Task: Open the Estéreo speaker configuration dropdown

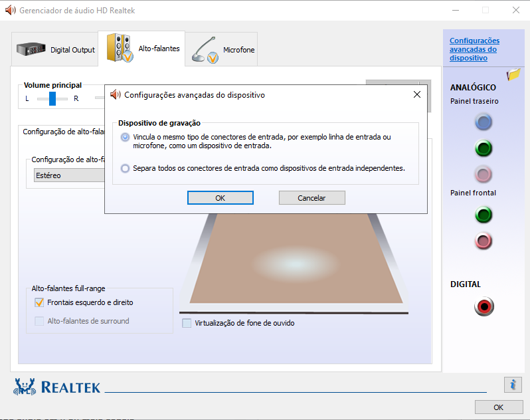Action: pos(69,175)
